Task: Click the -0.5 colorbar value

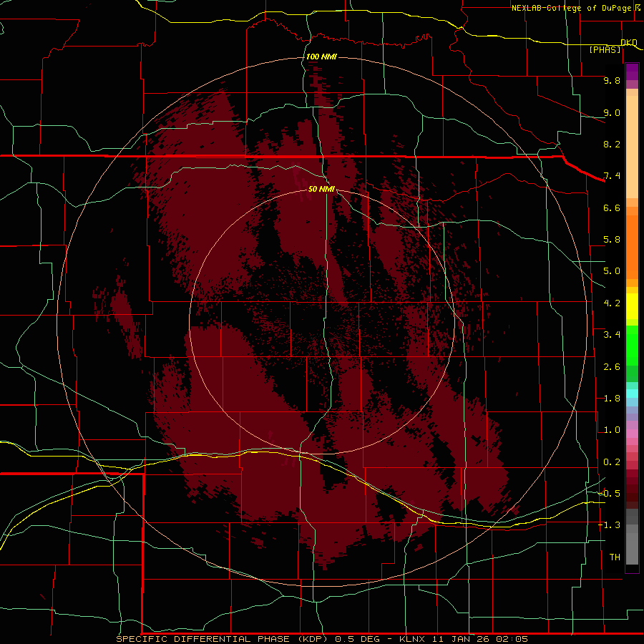Action: click(x=610, y=494)
